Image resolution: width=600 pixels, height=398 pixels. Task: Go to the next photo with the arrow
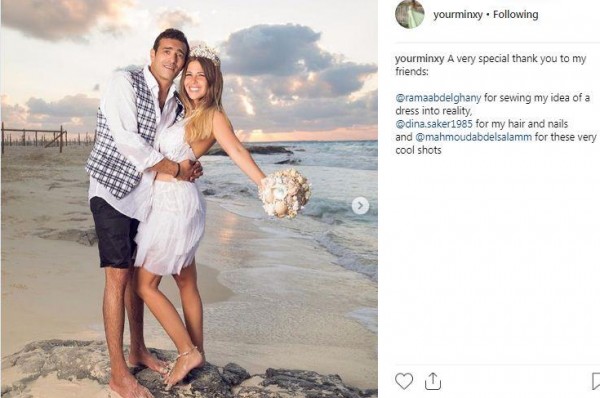(360, 206)
